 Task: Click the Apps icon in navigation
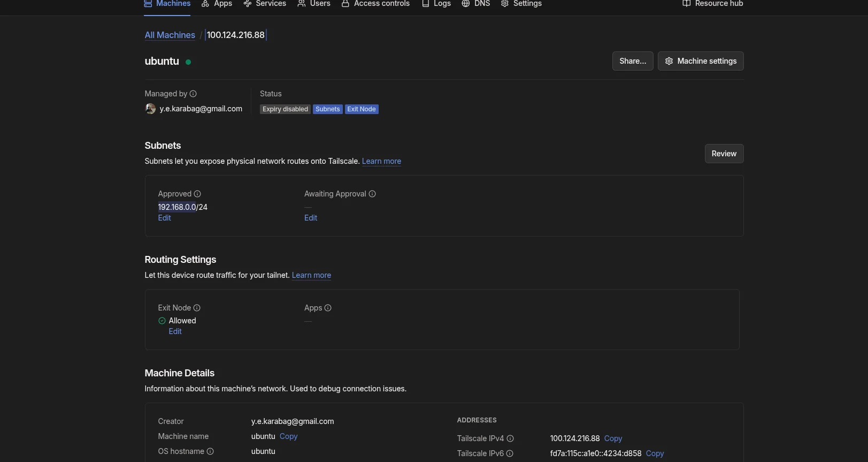[x=205, y=4]
